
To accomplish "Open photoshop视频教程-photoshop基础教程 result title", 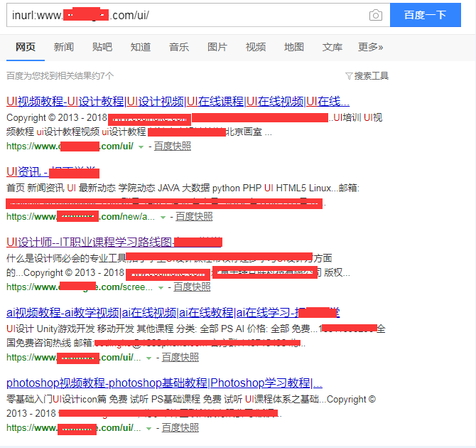I will click(164, 383).
